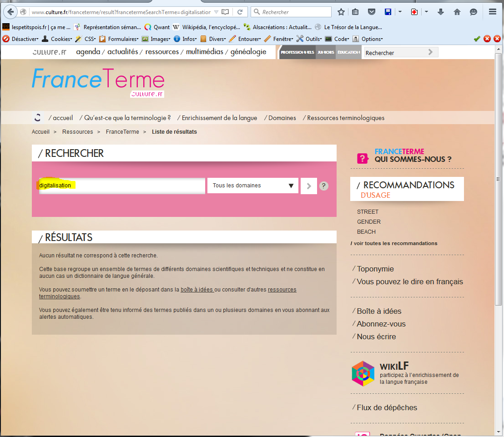Click the green check mark validation icon
This screenshot has width=504, height=437.
(x=477, y=39)
